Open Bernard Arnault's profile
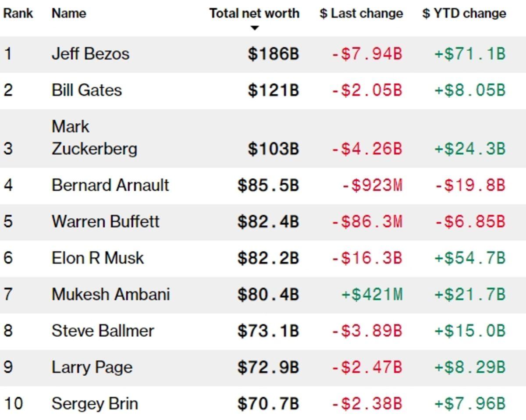 (x=110, y=185)
